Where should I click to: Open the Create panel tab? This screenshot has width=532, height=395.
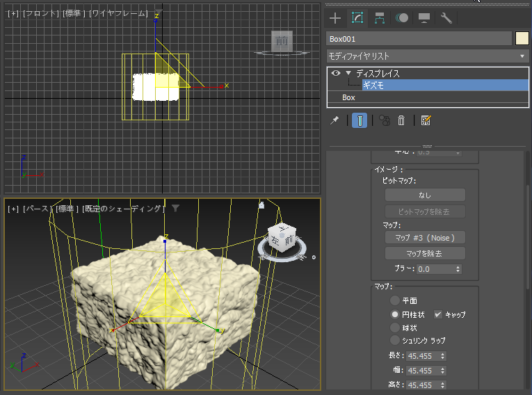click(x=335, y=18)
